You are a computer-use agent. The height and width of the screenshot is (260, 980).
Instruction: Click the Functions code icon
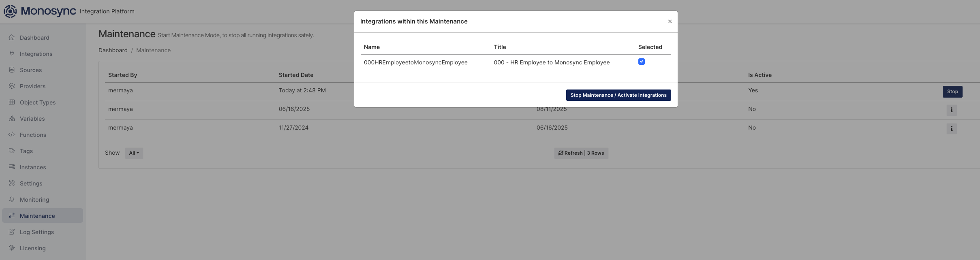click(12, 135)
